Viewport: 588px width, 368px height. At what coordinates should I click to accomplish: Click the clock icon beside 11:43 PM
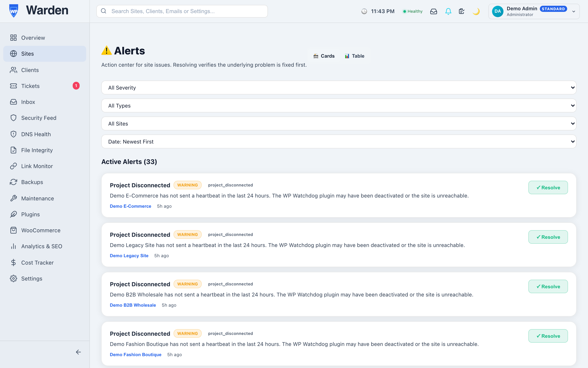364,11
